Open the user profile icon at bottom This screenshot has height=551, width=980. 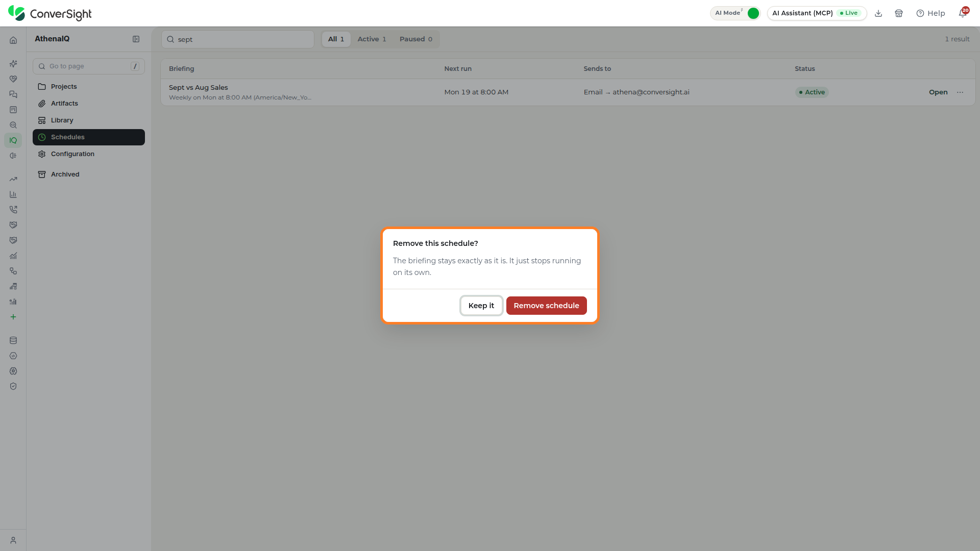[13, 540]
